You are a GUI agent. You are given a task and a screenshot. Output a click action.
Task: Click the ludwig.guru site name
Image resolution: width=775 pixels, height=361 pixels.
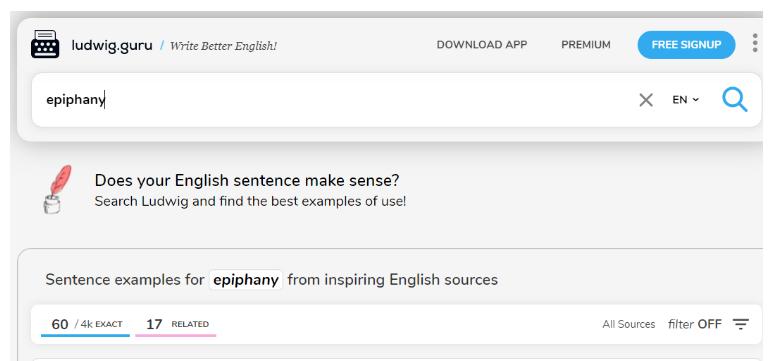112,45
